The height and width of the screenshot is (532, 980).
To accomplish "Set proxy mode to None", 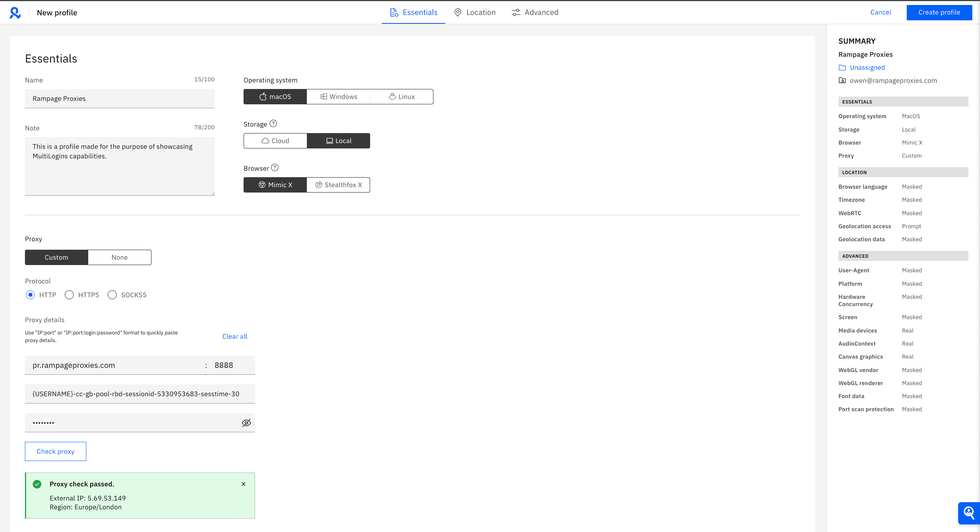I will [x=120, y=257].
